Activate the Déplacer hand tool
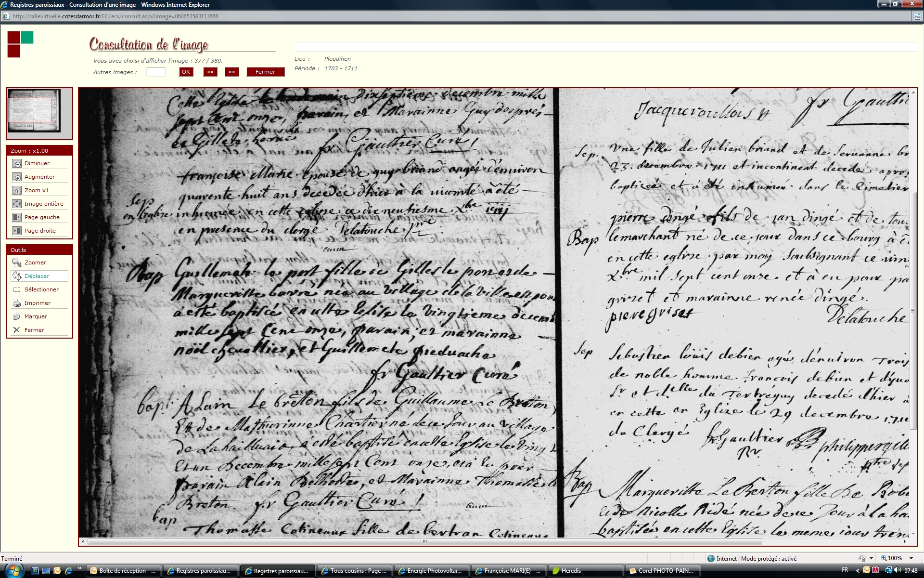Screen dimensions: 924x578 [17, 276]
